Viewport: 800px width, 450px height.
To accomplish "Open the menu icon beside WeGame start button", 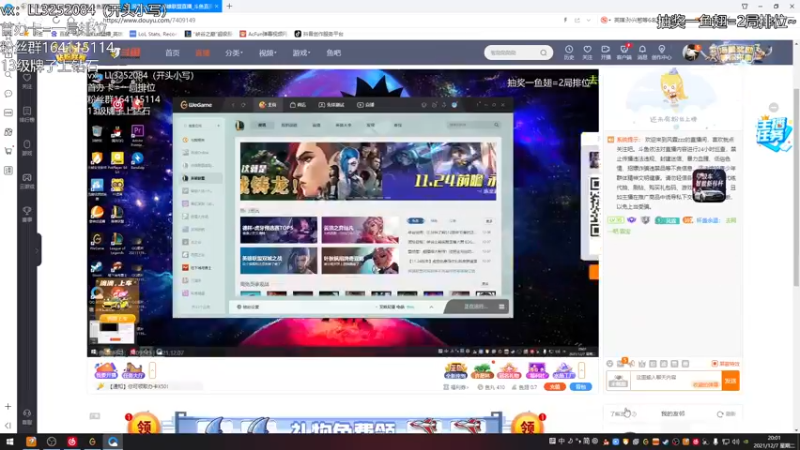I will coord(502,307).
